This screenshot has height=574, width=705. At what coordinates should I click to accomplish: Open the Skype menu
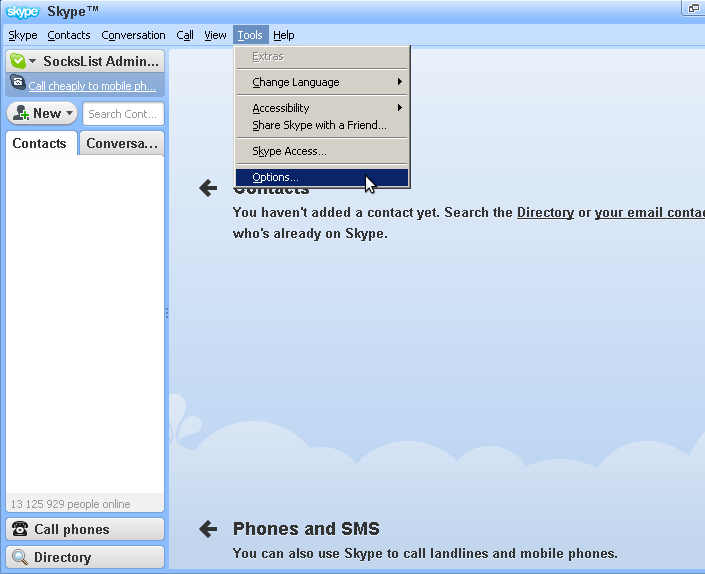tap(23, 35)
